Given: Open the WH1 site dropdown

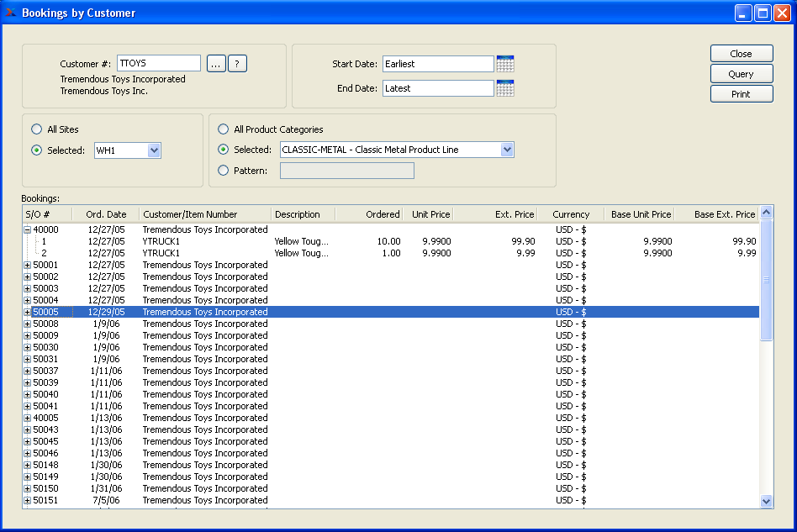Looking at the screenshot, I should pos(154,150).
